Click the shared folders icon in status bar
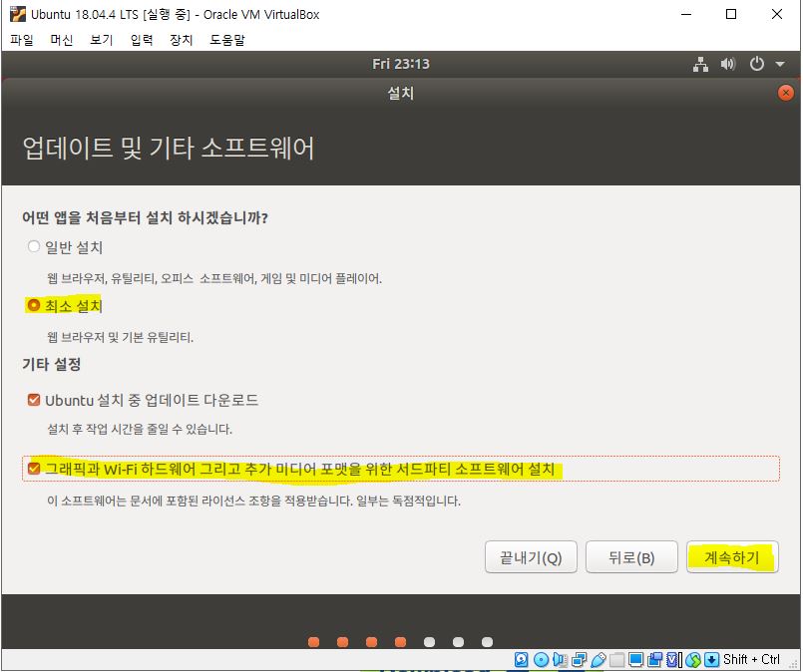The image size is (803, 672). coord(616,660)
